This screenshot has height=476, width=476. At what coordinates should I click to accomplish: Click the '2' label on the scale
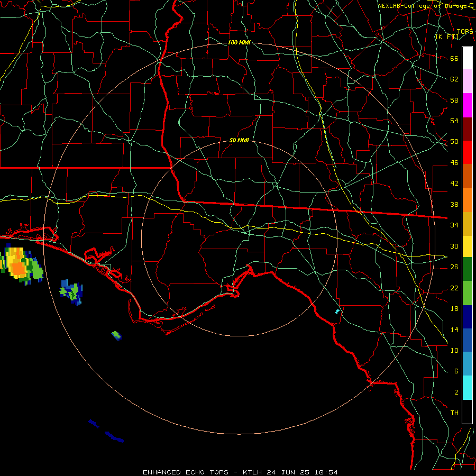point(456,392)
